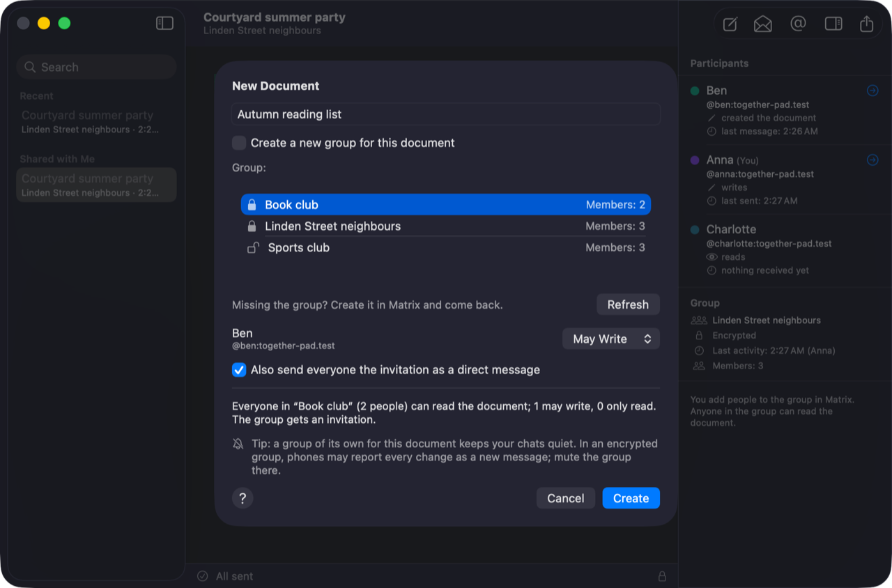This screenshot has width=892, height=588.
Task: Uncheck Also send everyone the invitation
Action: pyautogui.click(x=239, y=370)
